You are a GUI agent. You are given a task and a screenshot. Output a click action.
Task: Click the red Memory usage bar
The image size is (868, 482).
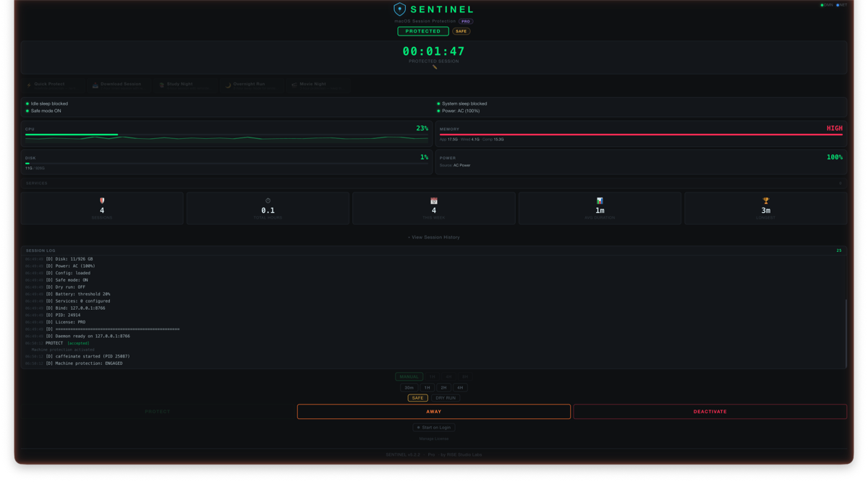point(641,135)
